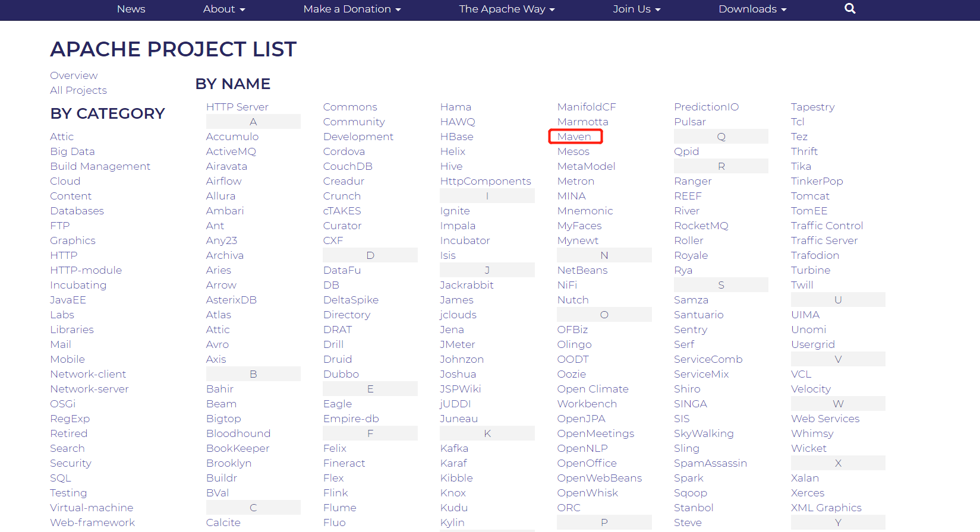Click the cTAKES project link

pos(342,211)
